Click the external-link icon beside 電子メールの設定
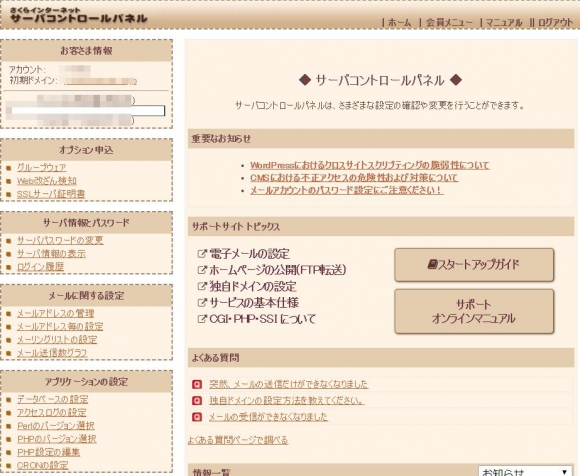The image size is (580, 476). tap(202, 254)
